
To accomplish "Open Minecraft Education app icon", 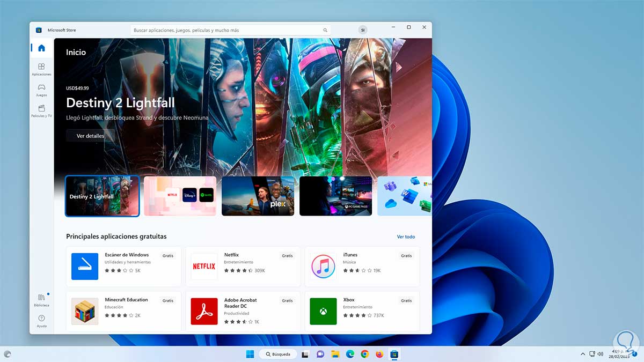I will tap(85, 312).
